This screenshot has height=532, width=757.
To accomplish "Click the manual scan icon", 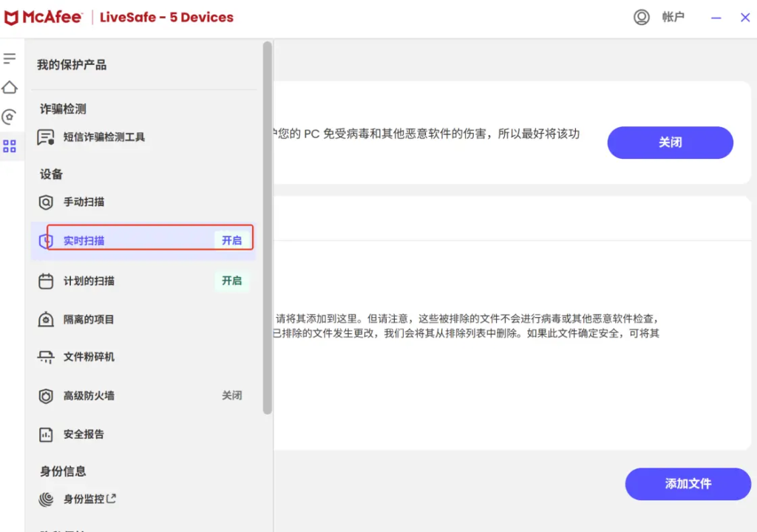I will pyautogui.click(x=46, y=202).
